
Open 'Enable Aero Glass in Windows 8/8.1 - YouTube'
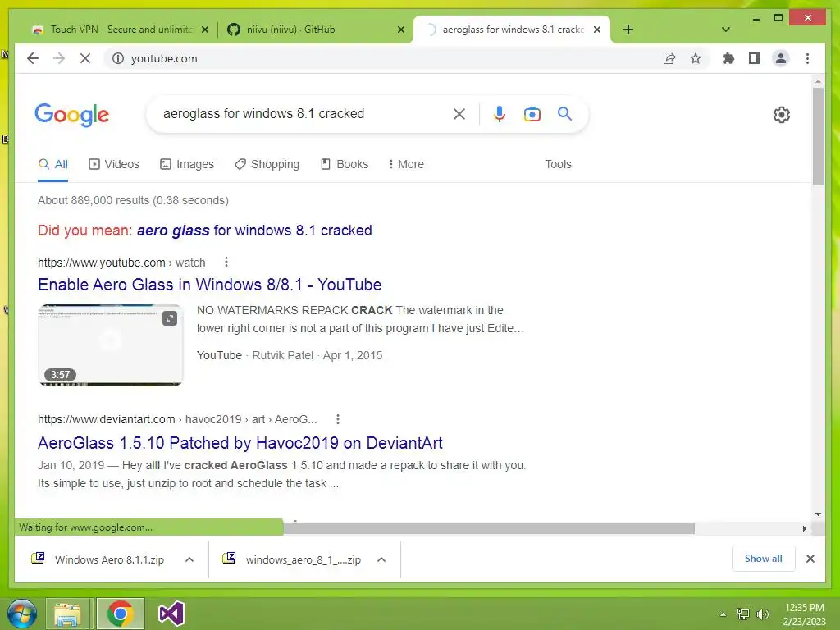209,285
